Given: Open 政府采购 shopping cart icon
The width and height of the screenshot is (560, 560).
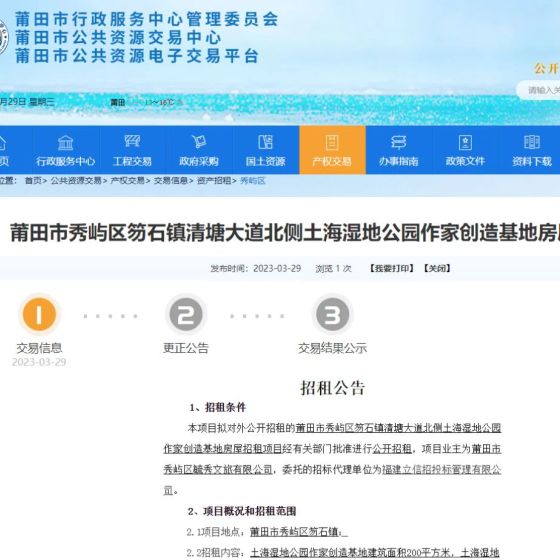Looking at the screenshot, I should coord(199,142).
